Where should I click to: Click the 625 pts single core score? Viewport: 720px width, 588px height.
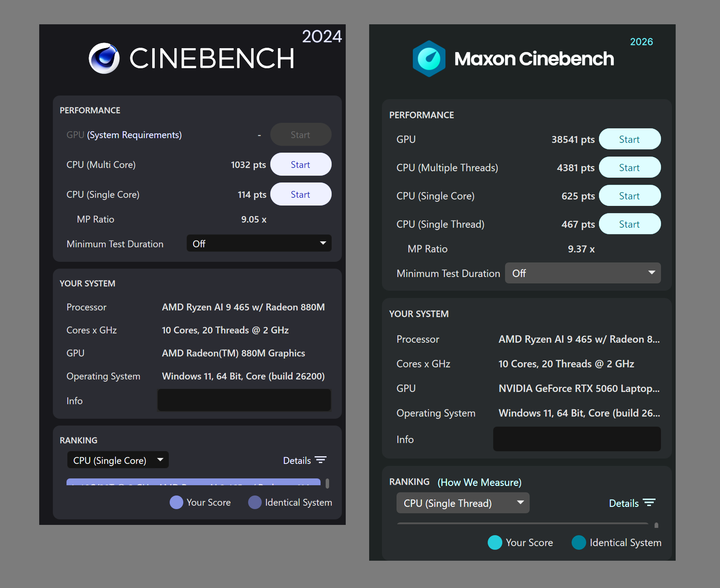click(578, 196)
